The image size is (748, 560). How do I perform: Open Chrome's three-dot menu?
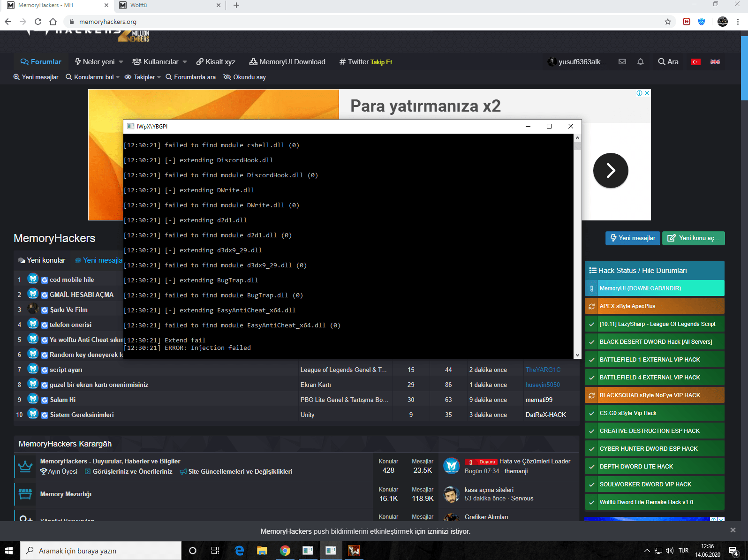(738, 22)
